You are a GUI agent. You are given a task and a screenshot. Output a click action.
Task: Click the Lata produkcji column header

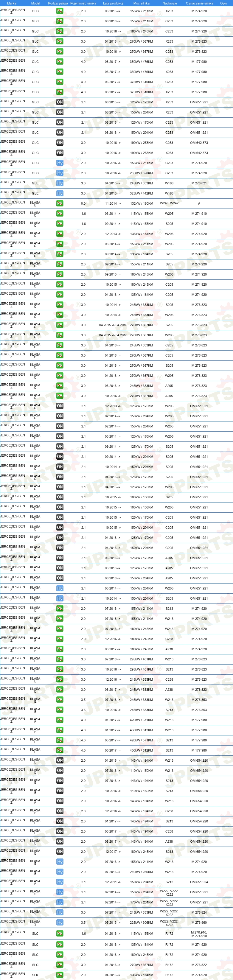click(x=113, y=3)
